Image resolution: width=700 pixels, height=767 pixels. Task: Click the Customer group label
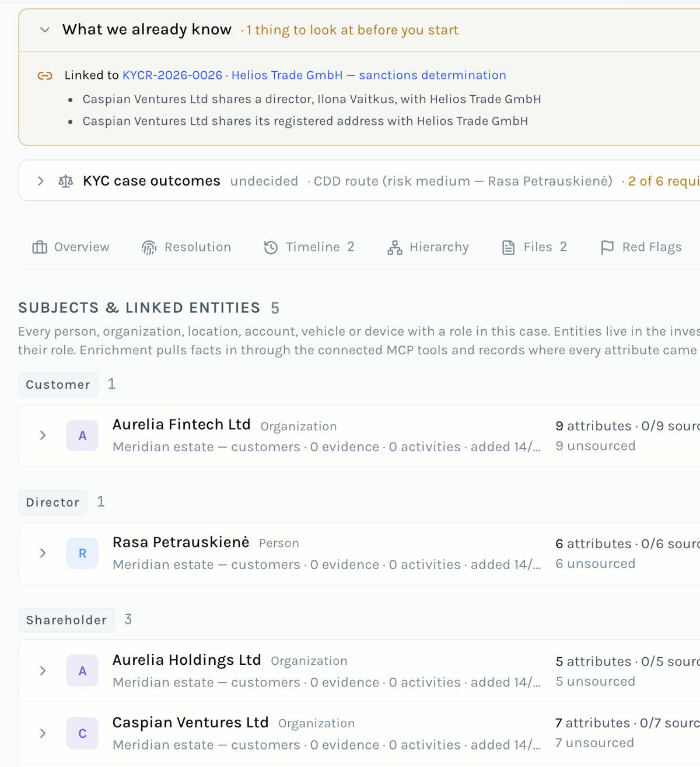tap(58, 385)
